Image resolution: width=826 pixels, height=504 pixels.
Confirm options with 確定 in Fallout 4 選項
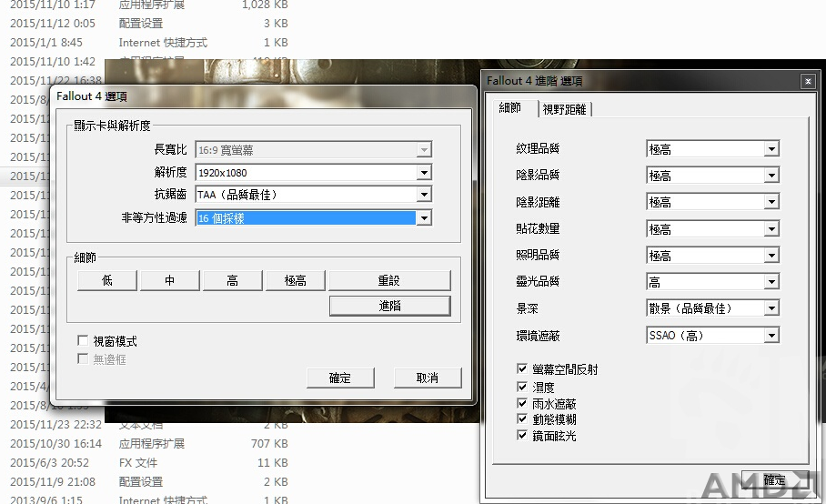[340, 378]
